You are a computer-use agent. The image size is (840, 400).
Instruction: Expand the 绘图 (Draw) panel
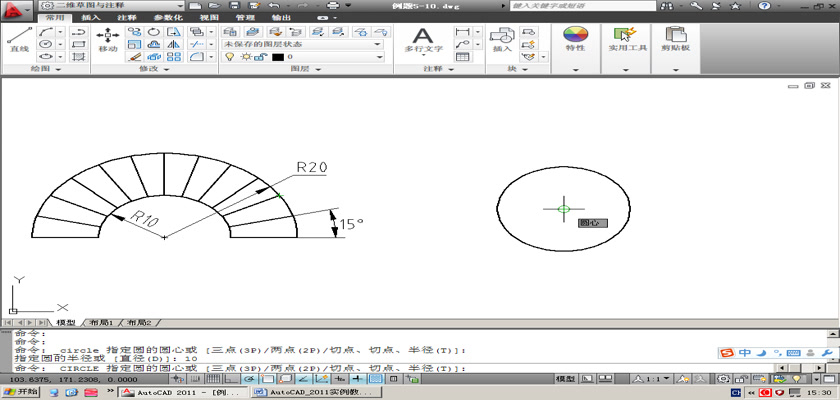click(47, 69)
